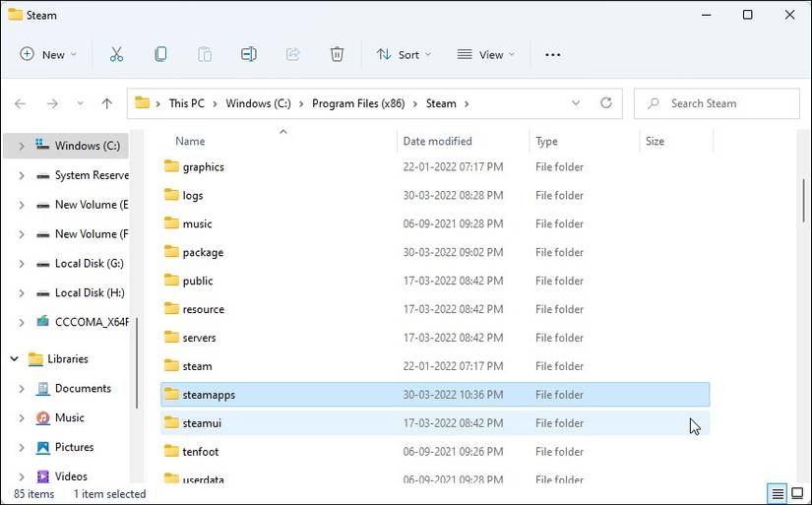812x505 pixels.
Task: Click Program Files (x86) in breadcrumb
Action: 358,103
